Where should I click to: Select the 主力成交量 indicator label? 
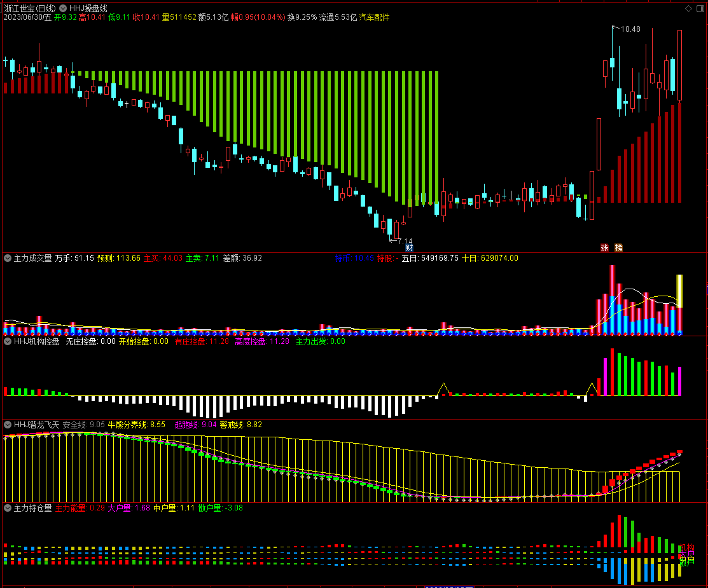coord(32,258)
